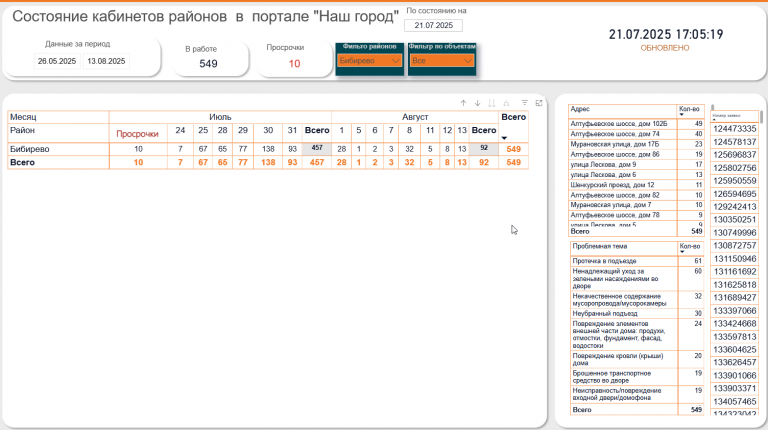Select request number 133397066
The width and height of the screenshot is (768, 430).
click(735, 311)
